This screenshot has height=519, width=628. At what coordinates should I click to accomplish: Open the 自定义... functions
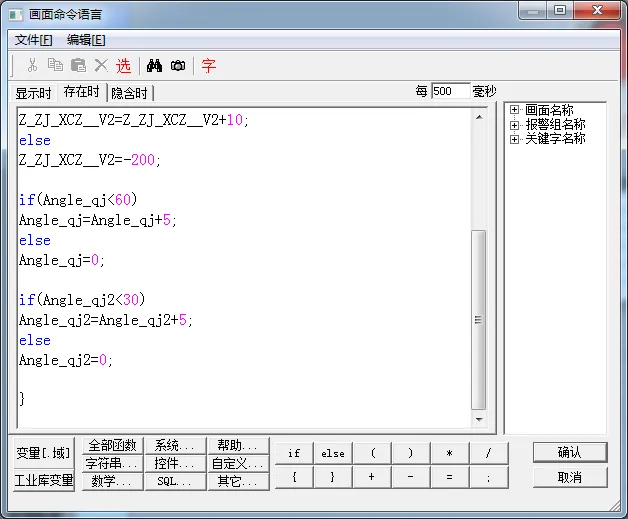[238, 463]
